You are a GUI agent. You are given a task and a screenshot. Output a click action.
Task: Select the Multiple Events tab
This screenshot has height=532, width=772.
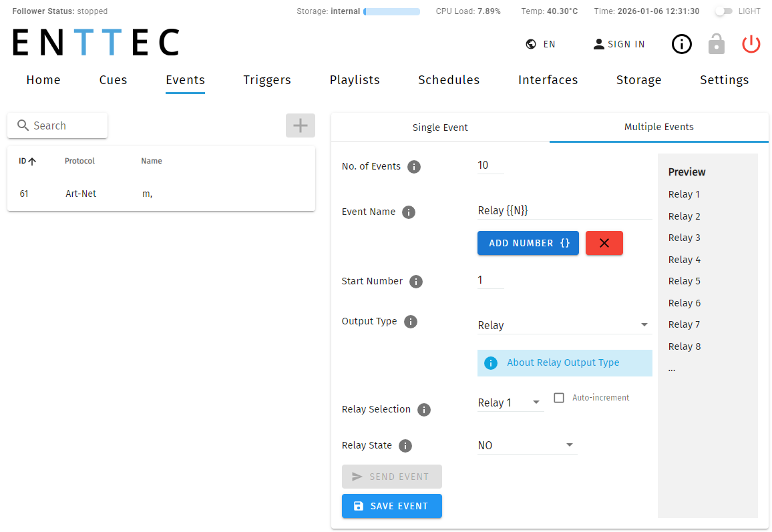point(658,127)
